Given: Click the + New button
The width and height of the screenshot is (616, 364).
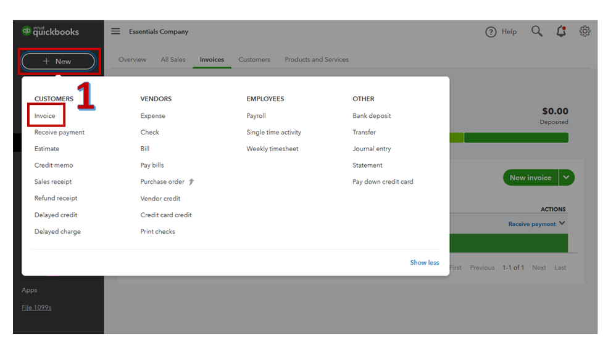Looking at the screenshot, I should [x=58, y=61].
